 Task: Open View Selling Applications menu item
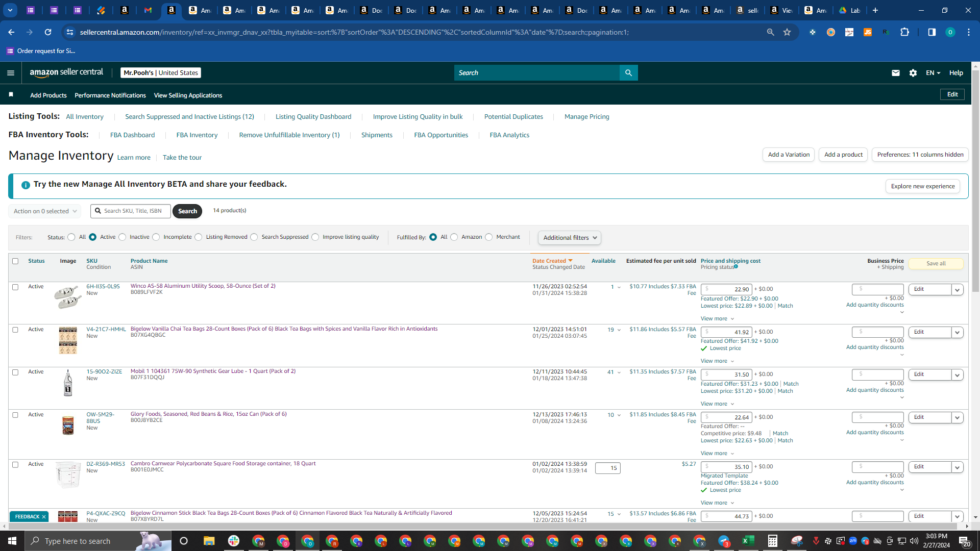pyautogui.click(x=188, y=95)
